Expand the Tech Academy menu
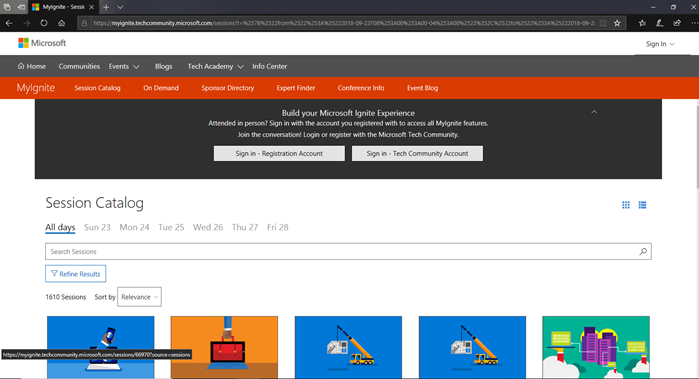Viewport: 699px width, 379px height. [215, 66]
